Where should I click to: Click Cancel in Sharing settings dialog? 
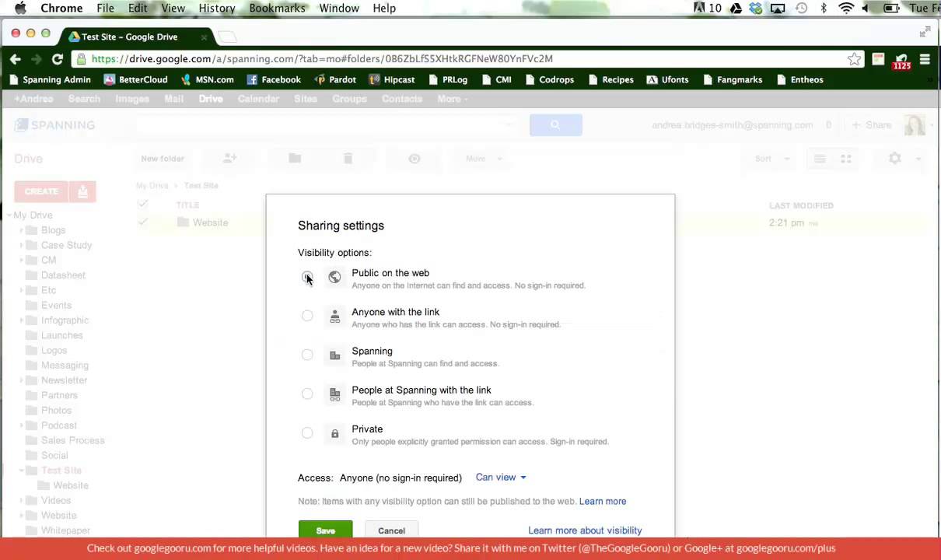[391, 530]
